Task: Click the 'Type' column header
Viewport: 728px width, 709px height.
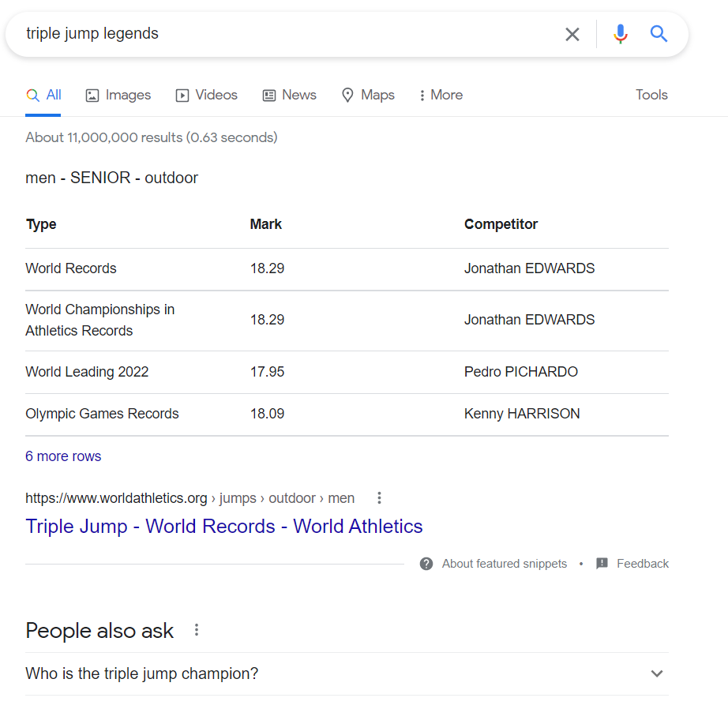Action: pyautogui.click(x=41, y=224)
